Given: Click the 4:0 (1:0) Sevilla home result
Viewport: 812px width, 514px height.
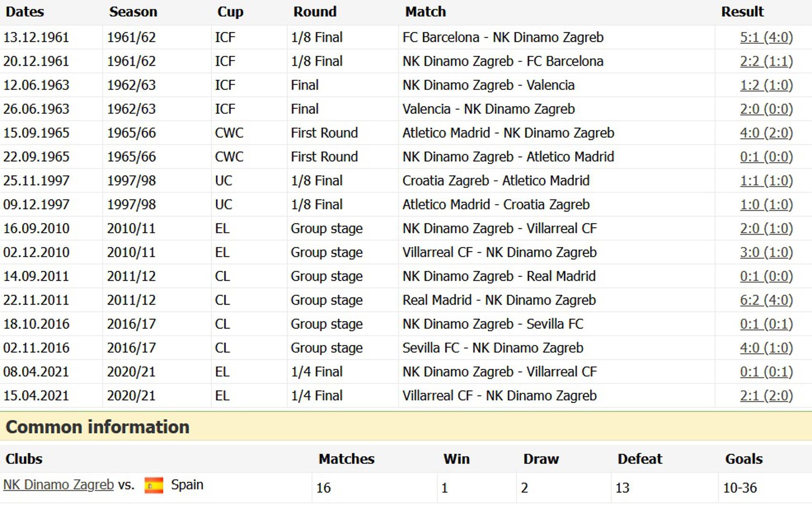Looking at the screenshot, I should [x=766, y=348].
